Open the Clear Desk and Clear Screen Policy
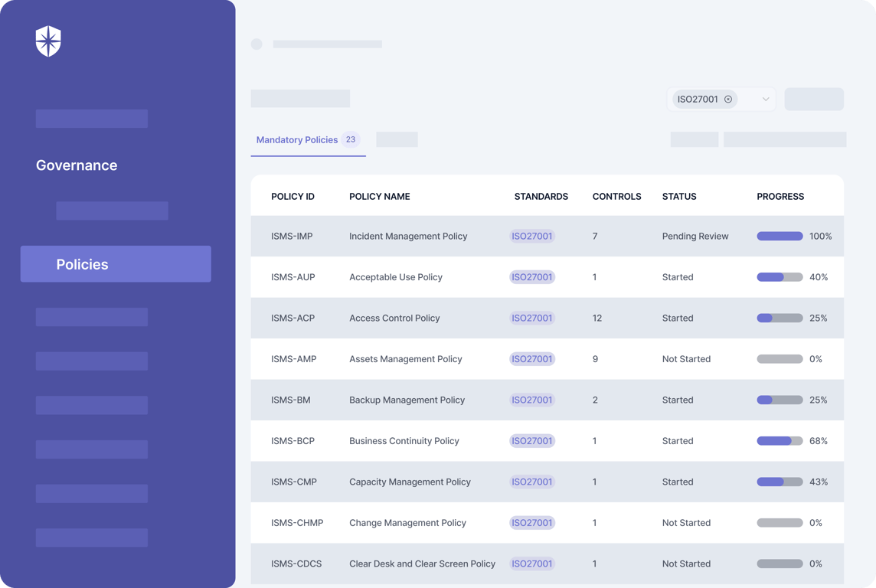The image size is (876, 588). point(422,563)
